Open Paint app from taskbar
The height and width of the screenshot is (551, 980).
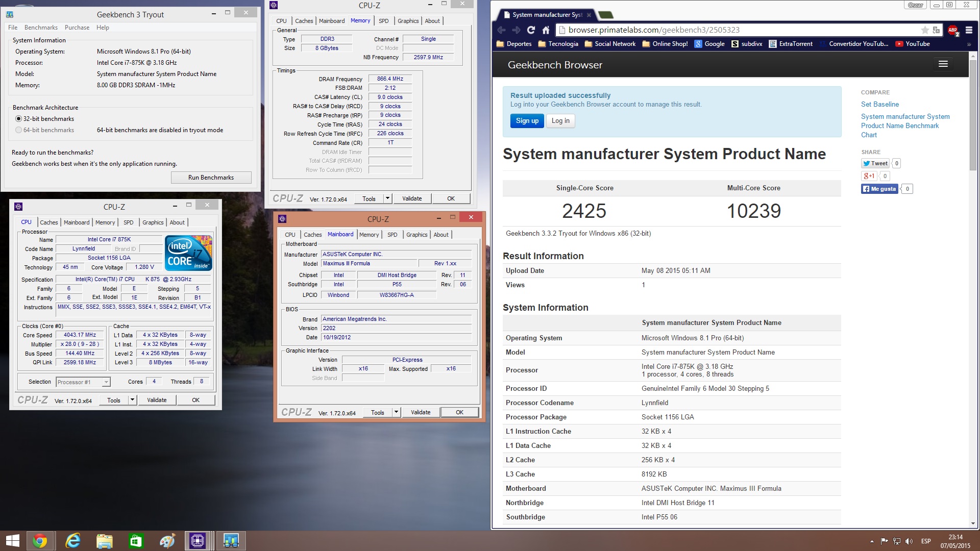pyautogui.click(x=167, y=541)
